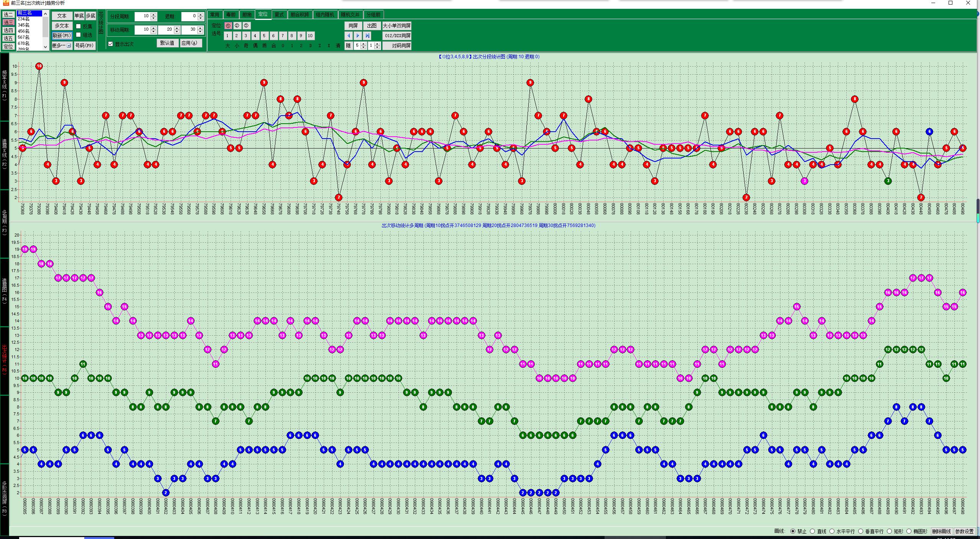Choose the 大 (big) filter
Image resolution: width=980 pixels, height=539 pixels.
pos(228,46)
